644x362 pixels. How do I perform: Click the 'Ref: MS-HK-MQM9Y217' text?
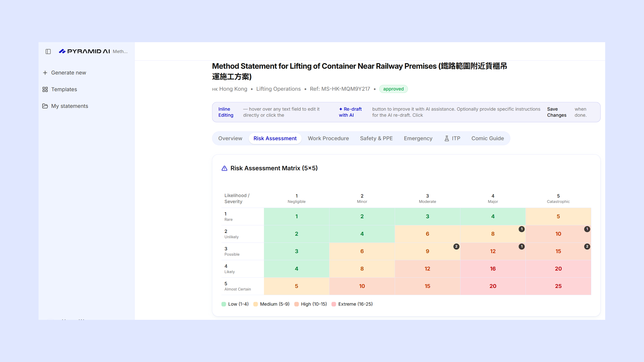pyautogui.click(x=340, y=89)
